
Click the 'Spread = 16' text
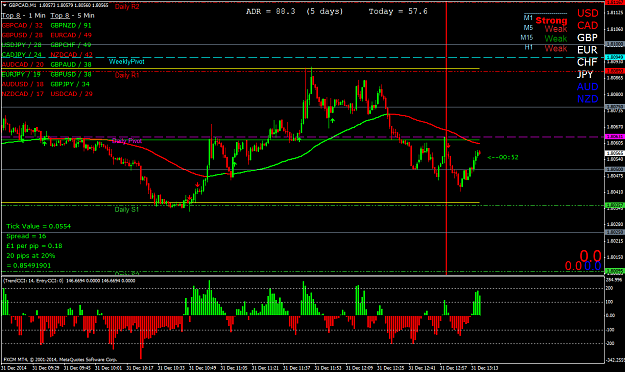point(26,236)
